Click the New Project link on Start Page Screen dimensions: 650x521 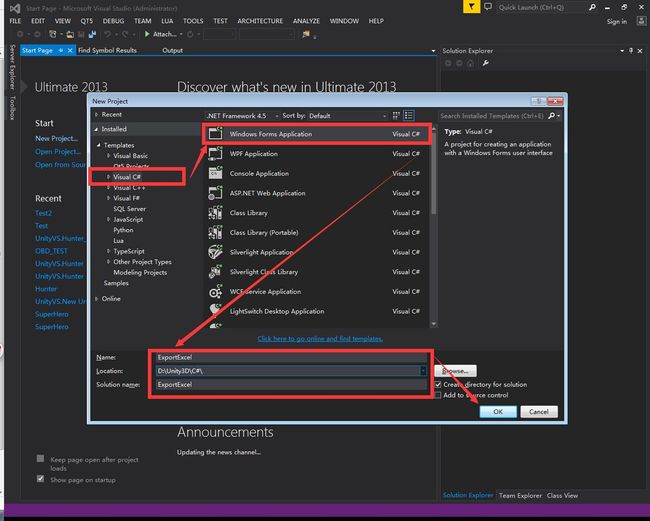[56, 138]
